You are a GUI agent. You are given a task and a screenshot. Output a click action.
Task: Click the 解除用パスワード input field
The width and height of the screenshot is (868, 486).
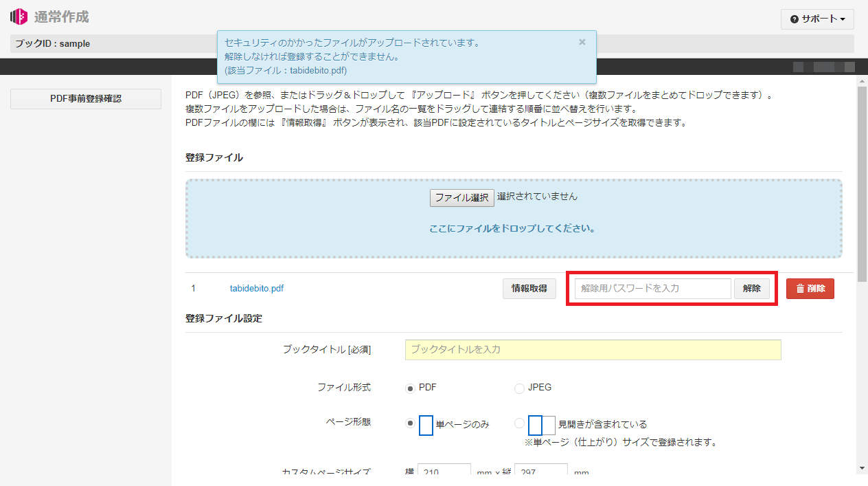[x=652, y=289]
